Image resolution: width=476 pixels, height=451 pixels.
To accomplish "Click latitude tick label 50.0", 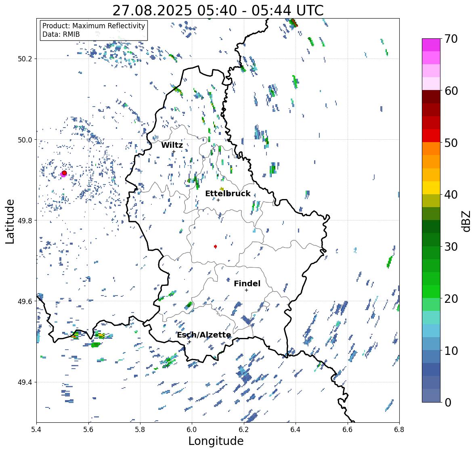I will pos(25,140).
